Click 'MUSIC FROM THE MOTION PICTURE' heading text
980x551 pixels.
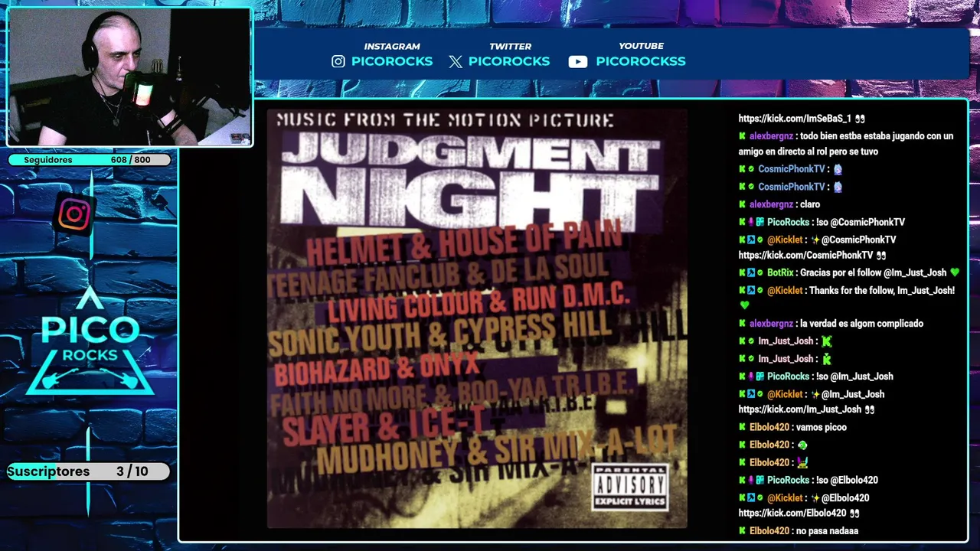445,120
